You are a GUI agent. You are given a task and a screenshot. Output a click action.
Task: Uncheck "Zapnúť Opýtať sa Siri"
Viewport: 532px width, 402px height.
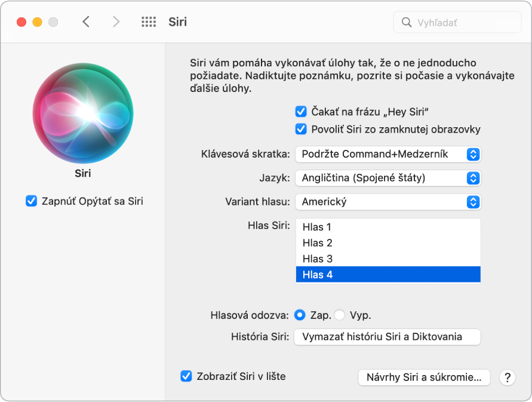click(x=30, y=202)
